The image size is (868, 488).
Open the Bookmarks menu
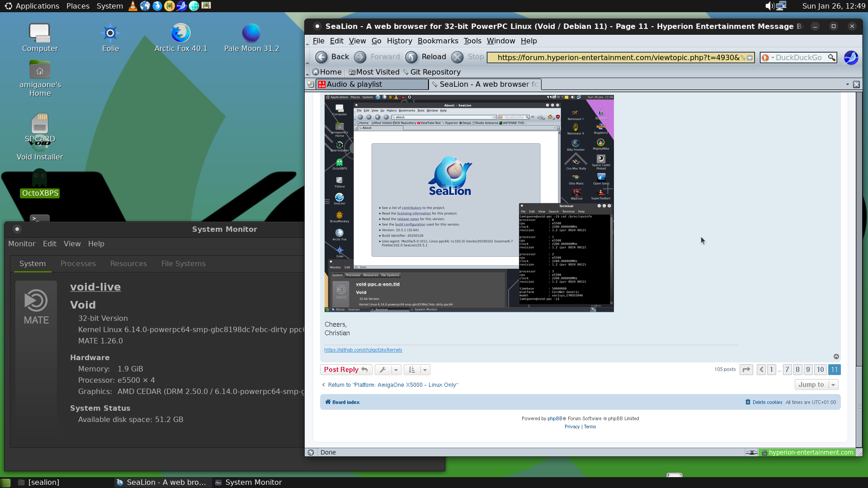[x=438, y=41]
